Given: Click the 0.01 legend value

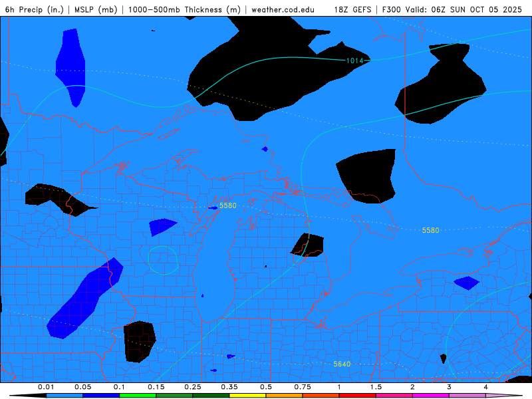Looking at the screenshot, I should pyautogui.click(x=46, y=387).
